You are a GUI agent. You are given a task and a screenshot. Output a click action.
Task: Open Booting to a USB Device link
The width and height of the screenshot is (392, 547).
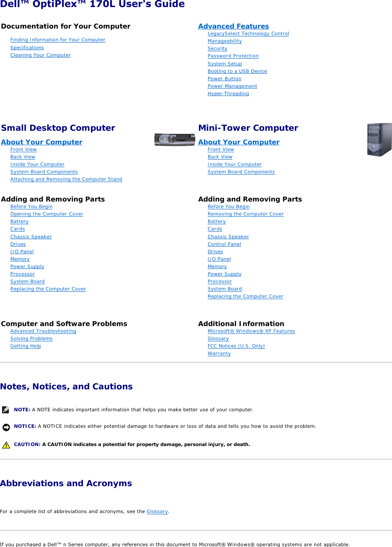tap(237, 71)
